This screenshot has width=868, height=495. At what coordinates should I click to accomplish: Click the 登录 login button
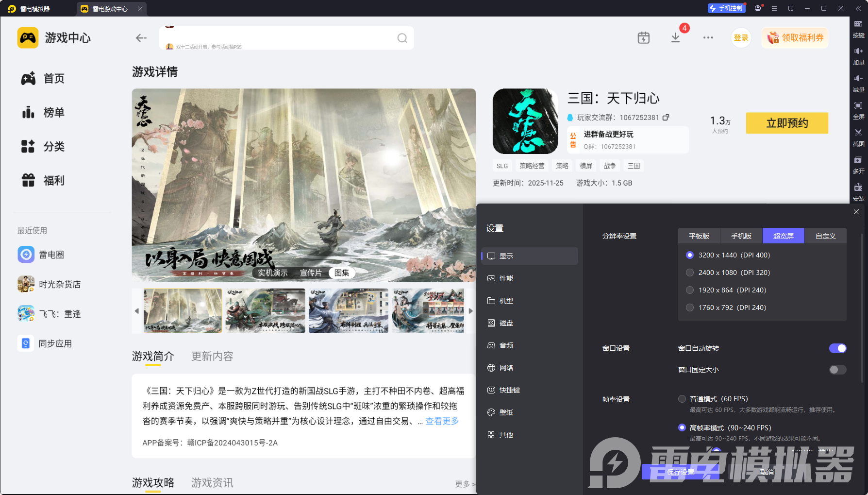coord(741,38)
